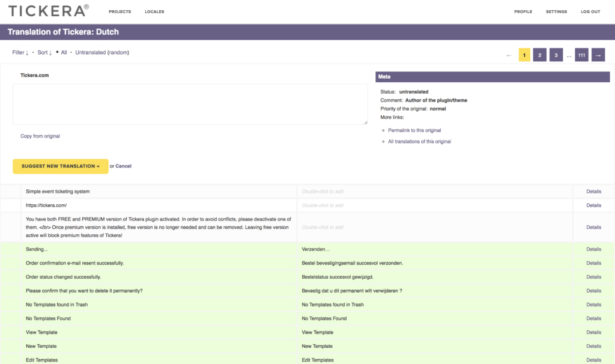Screen dimensions: 615x364
Task: Open Details for Order confirmation e-mail row
Action: pos(594,263)
